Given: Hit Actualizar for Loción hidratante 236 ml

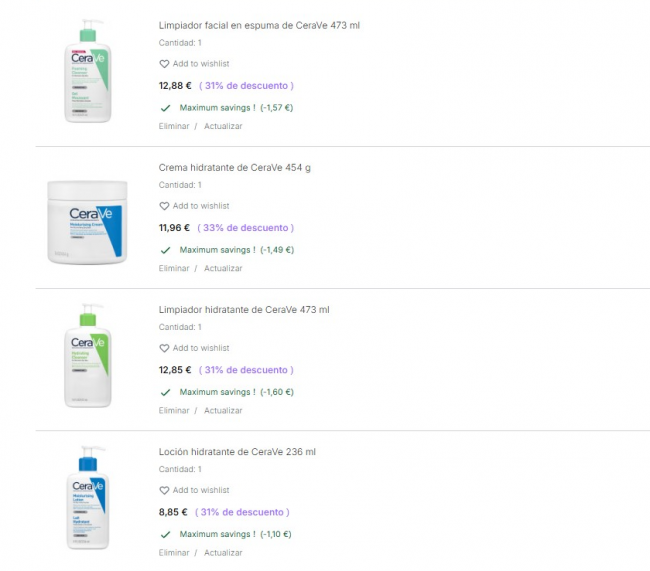Looking at the screenshot, I should tap(223, 552).
